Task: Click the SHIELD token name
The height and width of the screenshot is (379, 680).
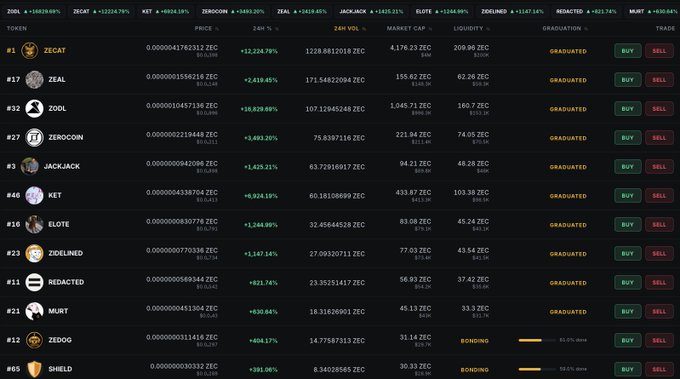Action: [60, 369]
